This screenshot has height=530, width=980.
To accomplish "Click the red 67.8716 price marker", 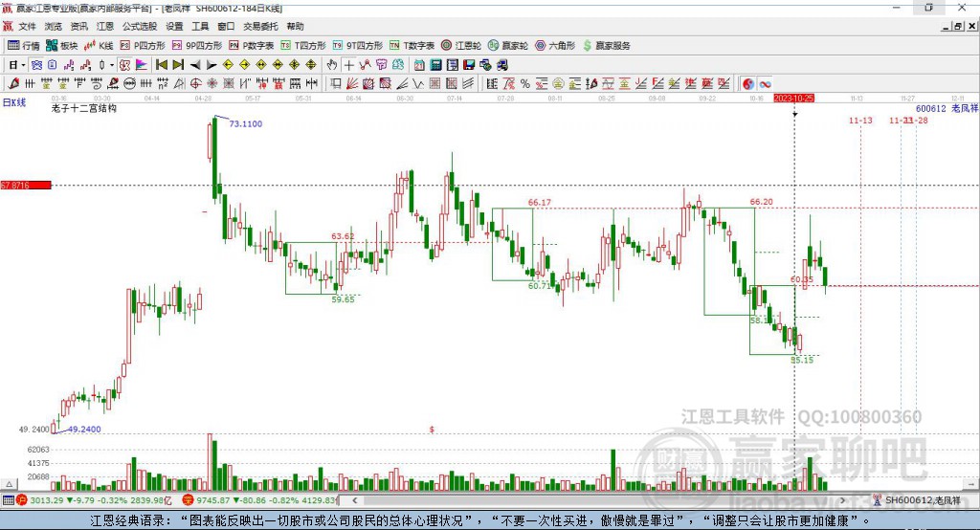I will [x=26, y=185].
